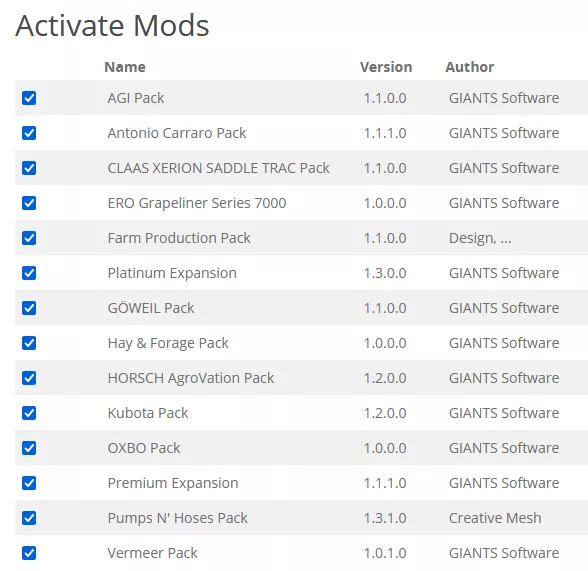Disable the GÖWEIL Pack checkbox

29,308
